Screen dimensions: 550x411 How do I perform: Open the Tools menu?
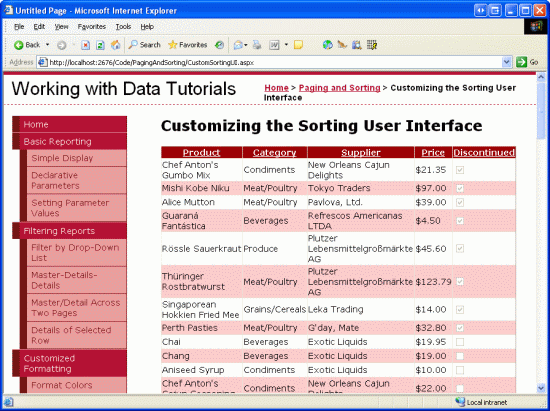[123, 27]
